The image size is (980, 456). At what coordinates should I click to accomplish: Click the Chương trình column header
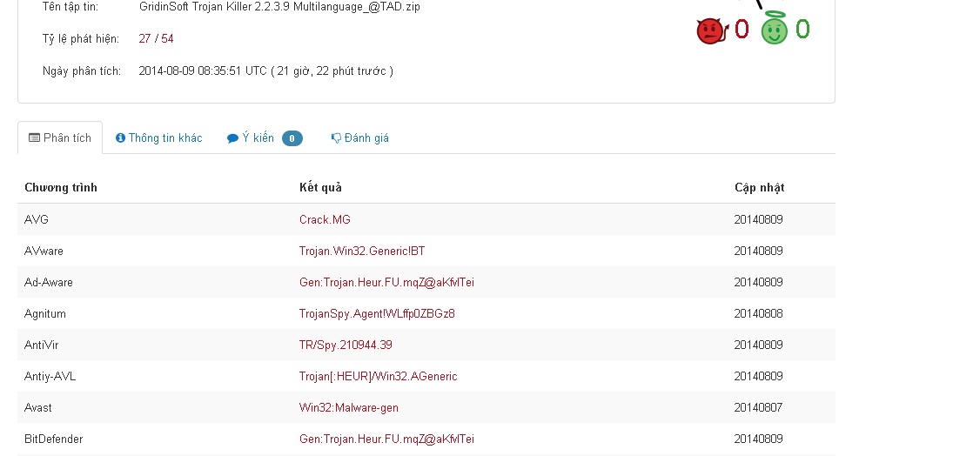click(61, 187)
